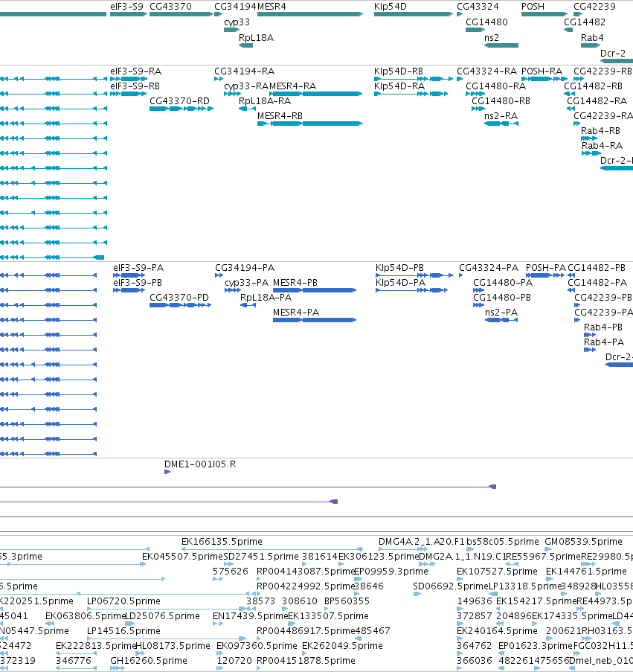
Task: Select protein eIF3-S9-PA
Action: (x=129, y=275)
